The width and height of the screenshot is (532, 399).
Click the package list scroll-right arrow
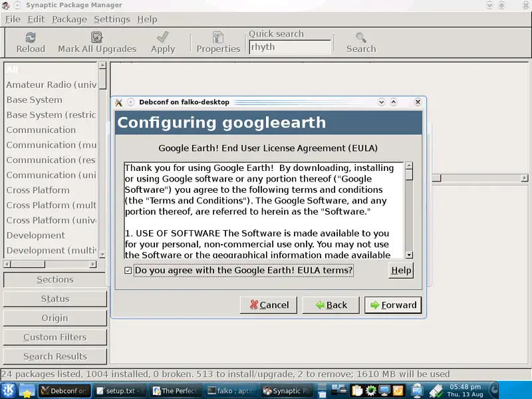[x=525, y=178]
